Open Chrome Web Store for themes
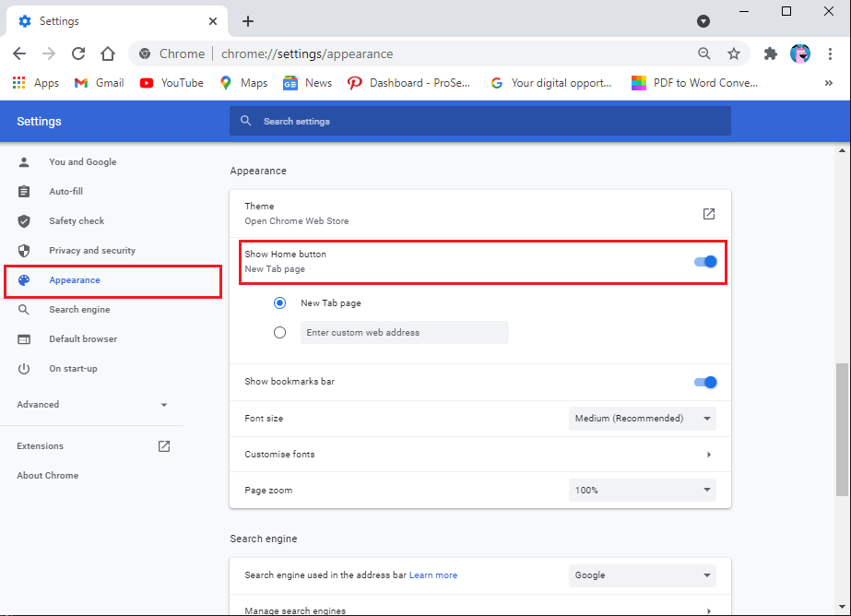Image resolution: width=851 pixels, height=616 pixels. [708, 214]
